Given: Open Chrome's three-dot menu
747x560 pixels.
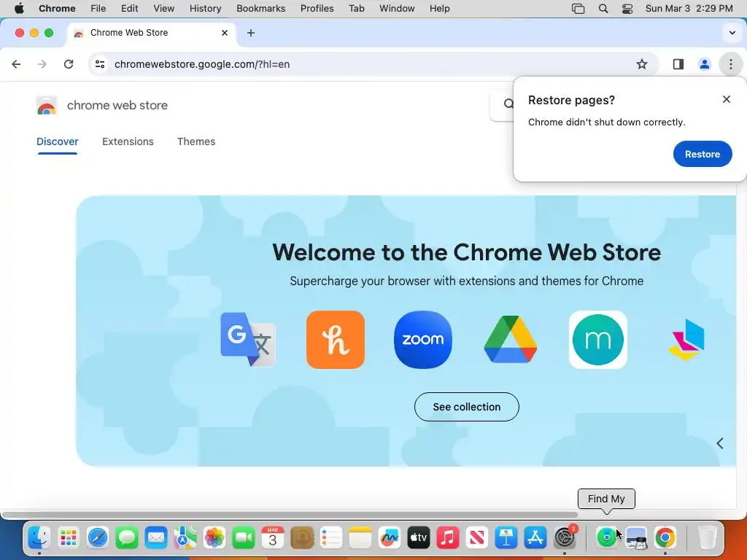Looking at the screenshot, I should (730, 64).
